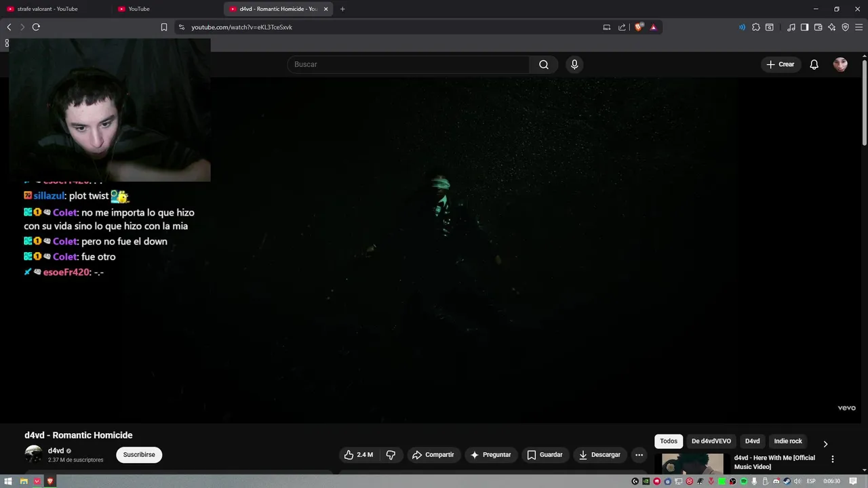Click the address bar URL youtube.com/watch
Screen dimensions: 868x488
pos(241,27)
